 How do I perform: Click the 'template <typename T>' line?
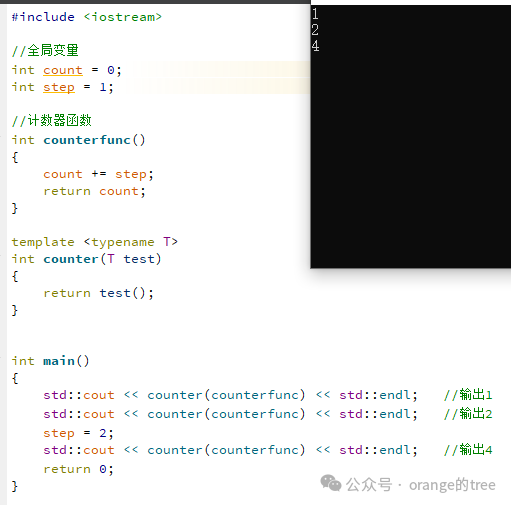pyautogui.click(x=95, y=242)
